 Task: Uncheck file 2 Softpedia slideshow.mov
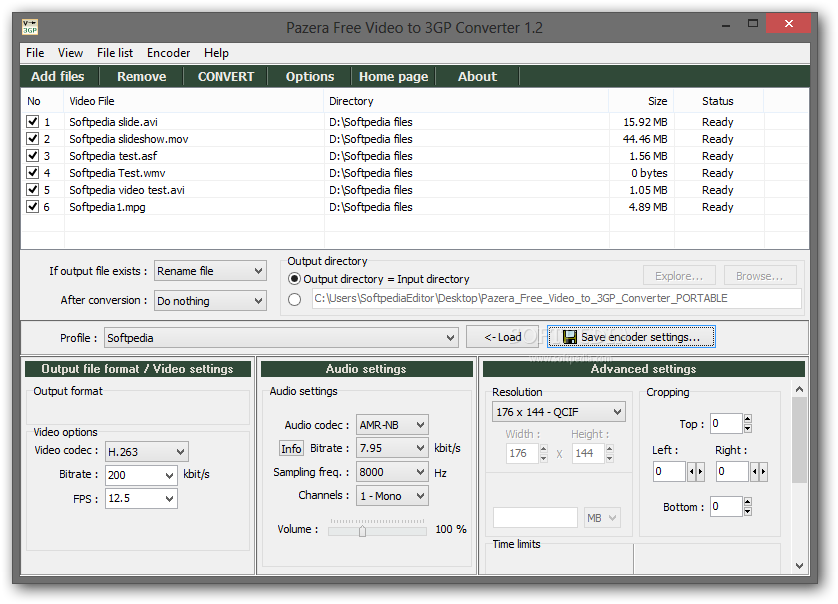pyautogui.click(x=33, y=138)
